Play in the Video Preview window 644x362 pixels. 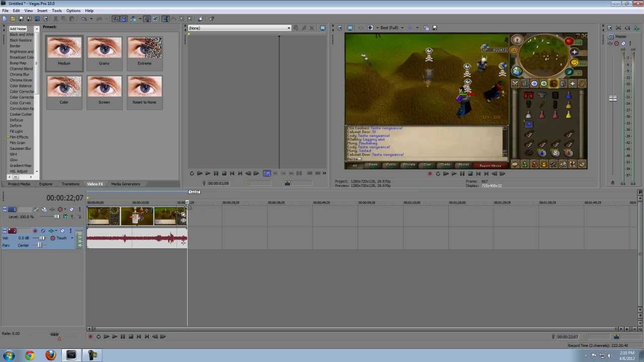pos(454,173)
